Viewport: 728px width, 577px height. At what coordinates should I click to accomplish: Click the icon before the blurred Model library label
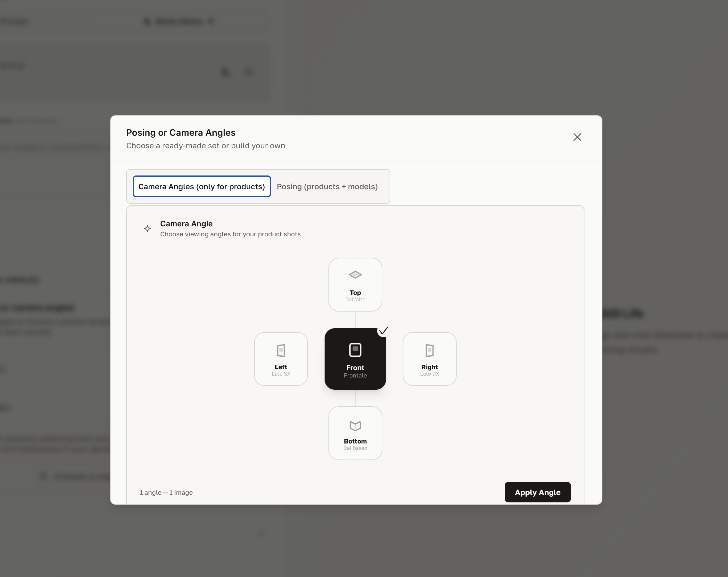click(x=146, y=21)
